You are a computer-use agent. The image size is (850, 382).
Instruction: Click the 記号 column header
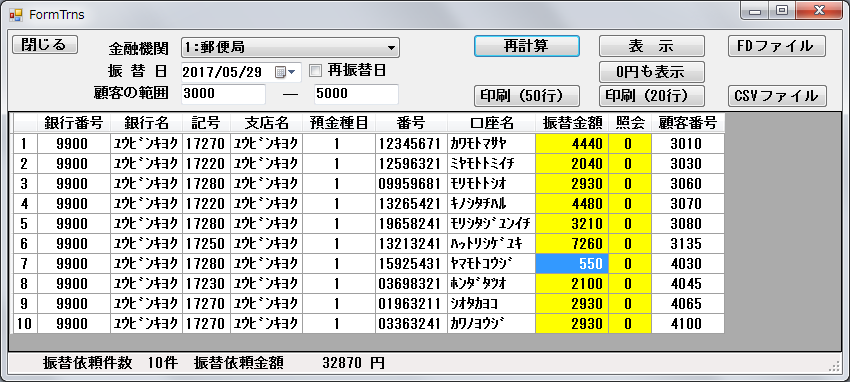206,123
